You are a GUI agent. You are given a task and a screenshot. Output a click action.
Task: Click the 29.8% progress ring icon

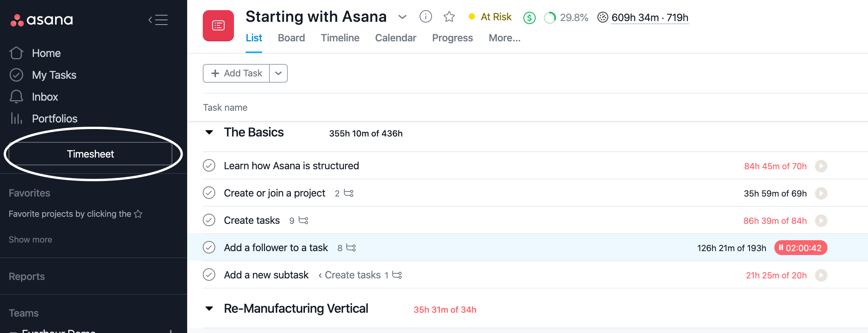[x=550, y=18]
